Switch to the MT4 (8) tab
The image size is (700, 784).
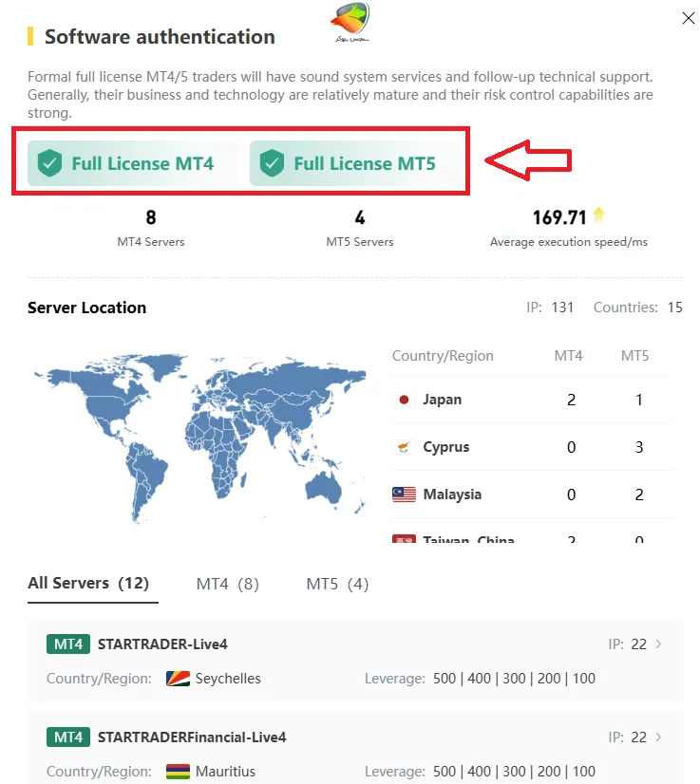[x=226, y=584]
